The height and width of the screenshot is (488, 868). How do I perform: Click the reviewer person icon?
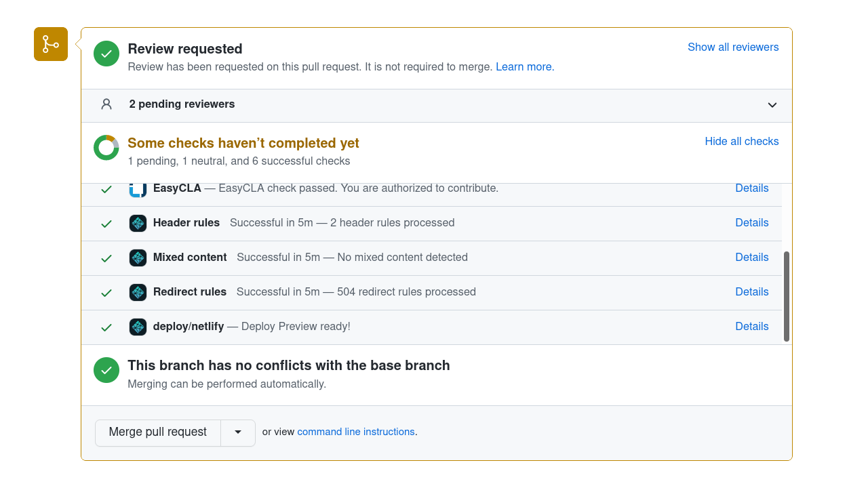tap(106, 104)
